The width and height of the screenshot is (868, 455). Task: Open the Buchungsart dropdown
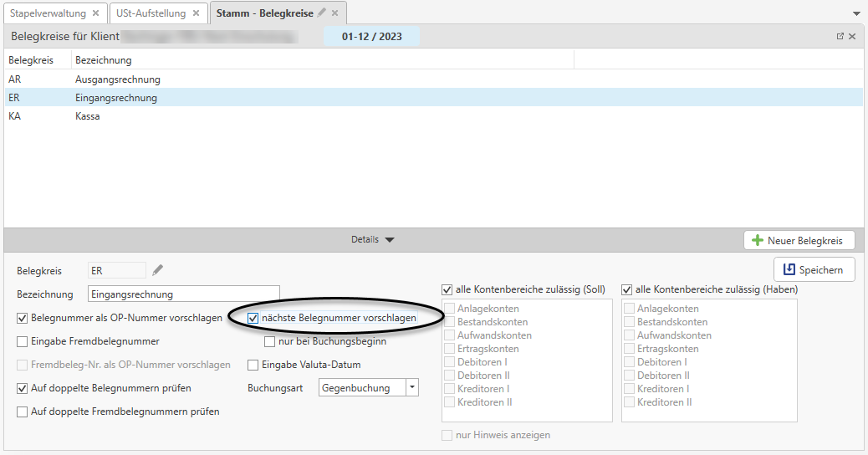[x=411, y=388]
